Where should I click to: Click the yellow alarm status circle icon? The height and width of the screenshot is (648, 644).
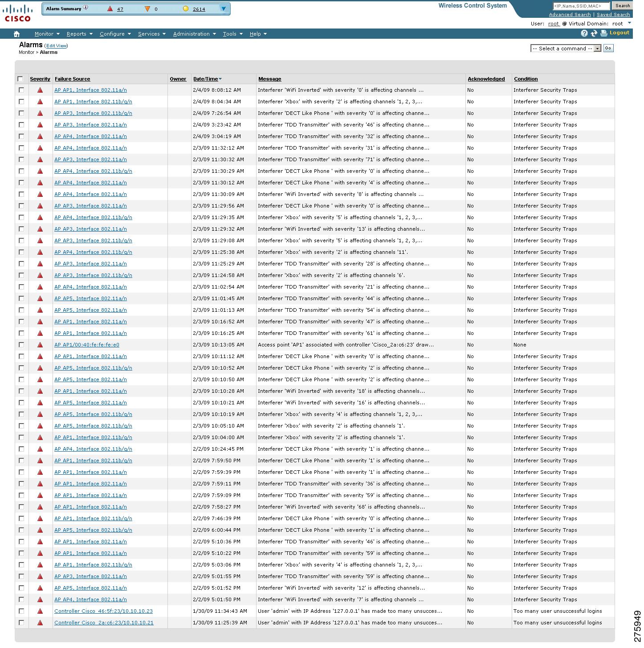[x=186, y=8]
